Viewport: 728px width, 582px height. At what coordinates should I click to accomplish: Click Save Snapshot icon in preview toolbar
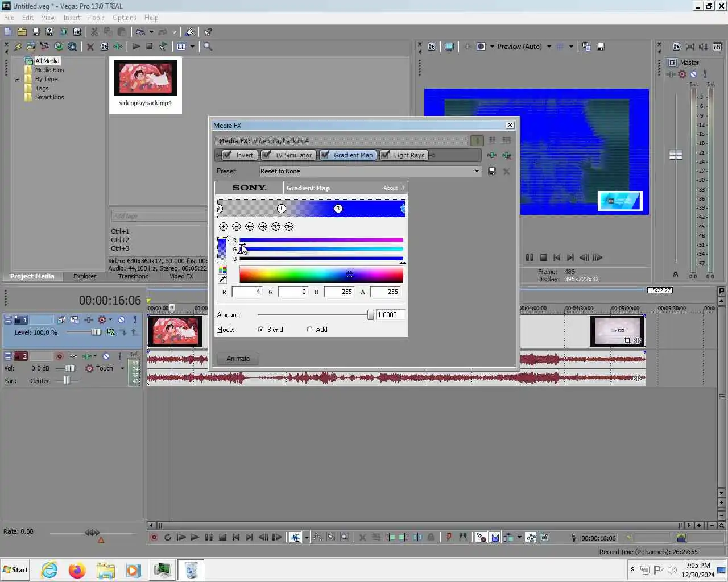coord(601,47)
